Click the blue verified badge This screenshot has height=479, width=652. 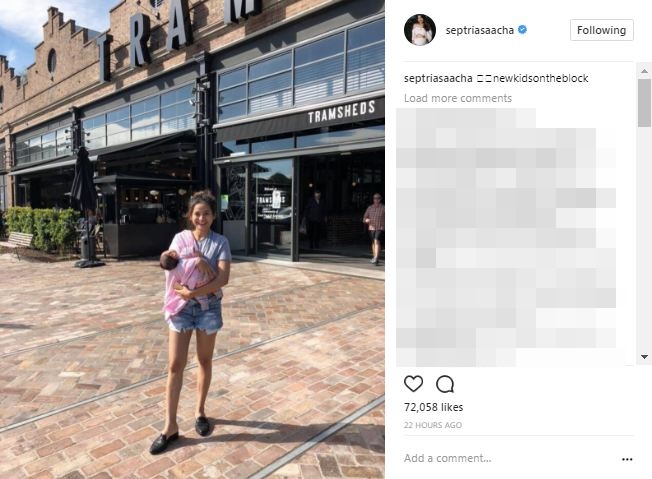coord(523,30)
